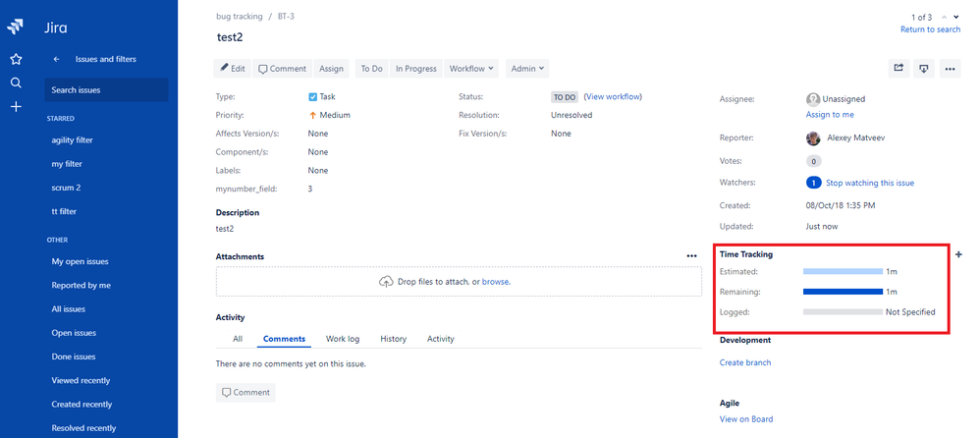Image resolution: width=980 pixels, height=438 pixels.
Task: Click the create plus icon in sidebar
Action: (17, 107)
